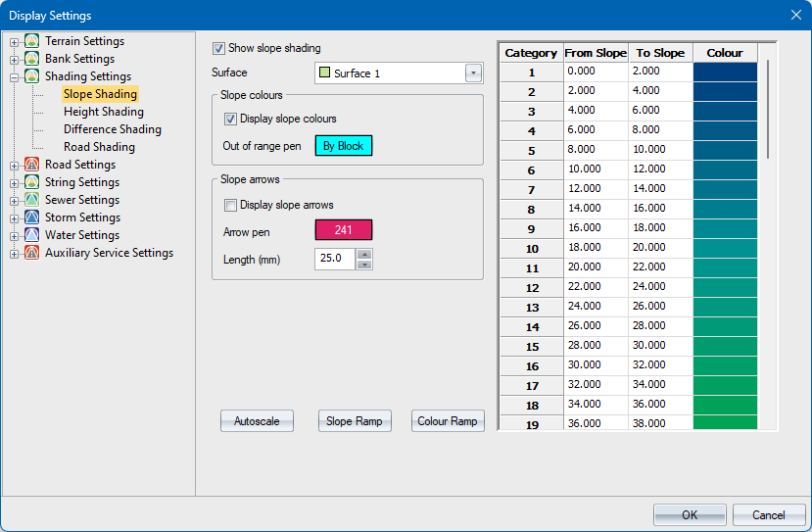The width and height of the screenshot is (812, 532).
Task: Toggle Display slope colours checkbox
Action: pos(231,120)
